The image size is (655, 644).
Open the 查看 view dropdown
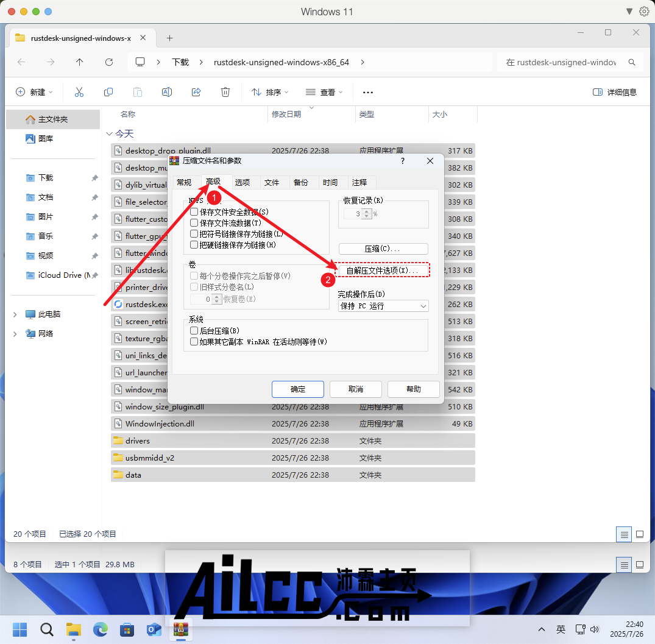(324, 92)
